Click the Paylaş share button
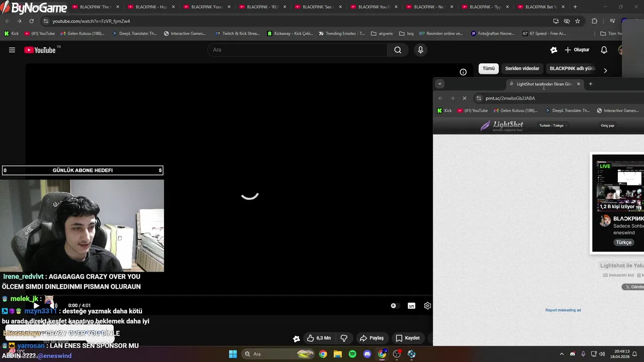 (x=372, y=338)
